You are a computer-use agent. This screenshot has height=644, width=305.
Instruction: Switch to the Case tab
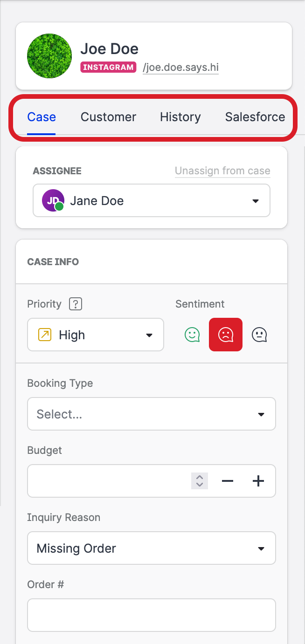click(x=42, y=117)
